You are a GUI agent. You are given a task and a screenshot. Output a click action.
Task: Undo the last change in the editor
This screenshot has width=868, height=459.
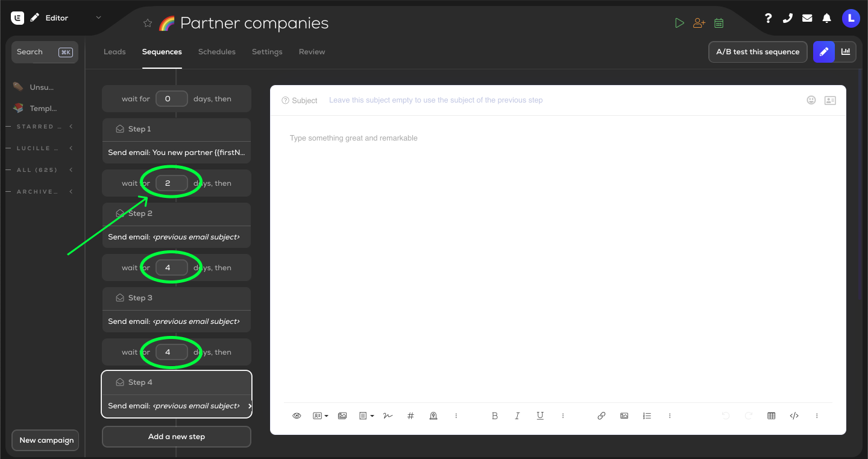[726, 416]
